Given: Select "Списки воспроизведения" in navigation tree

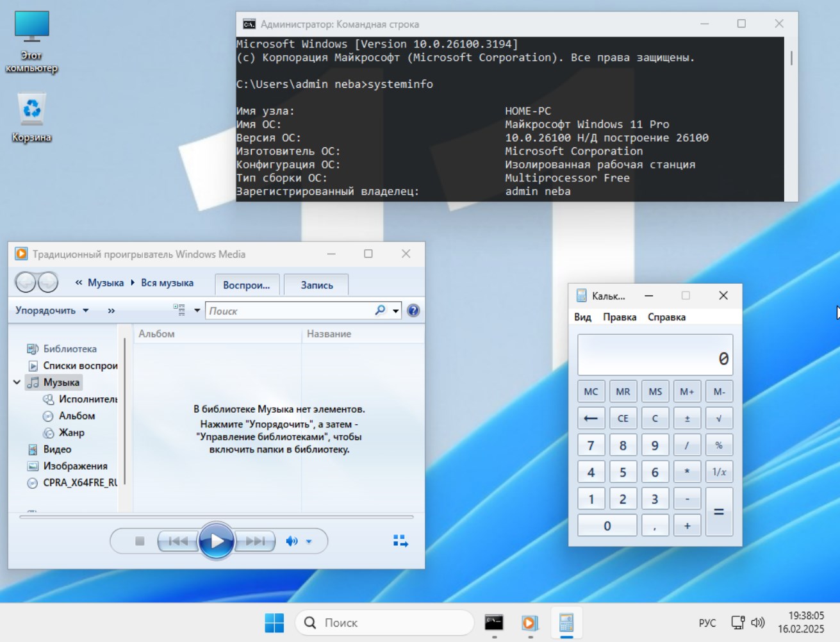Looking at the screenshot, I should click(x=73, y=366).
